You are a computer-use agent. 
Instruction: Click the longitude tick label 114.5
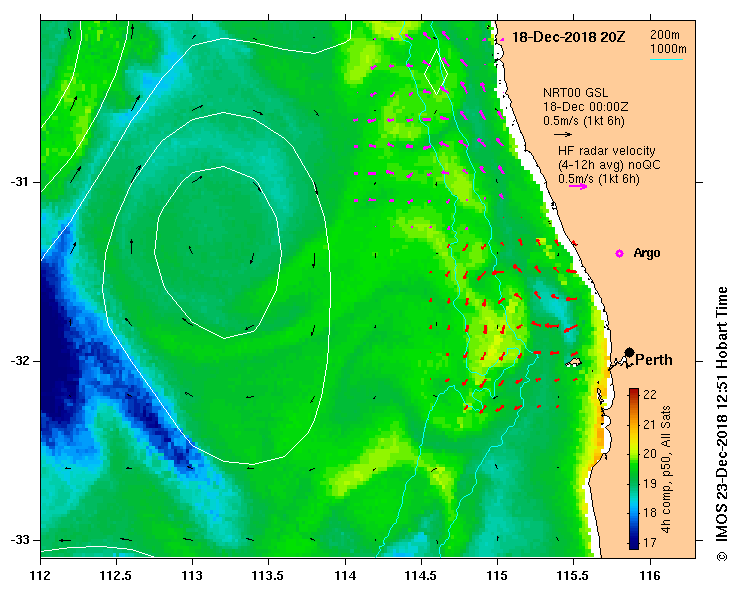421,576
